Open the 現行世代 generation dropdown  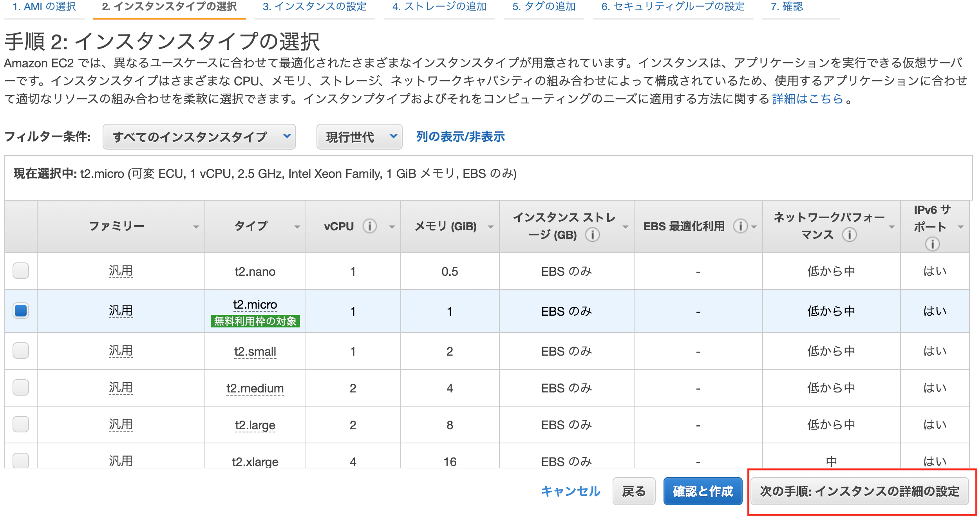point(359,137)
